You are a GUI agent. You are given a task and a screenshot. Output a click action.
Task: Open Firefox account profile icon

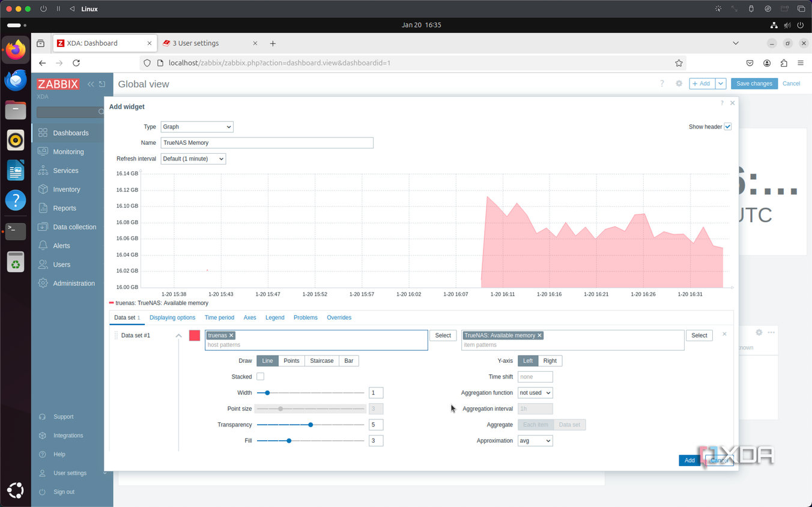[767, 63]
